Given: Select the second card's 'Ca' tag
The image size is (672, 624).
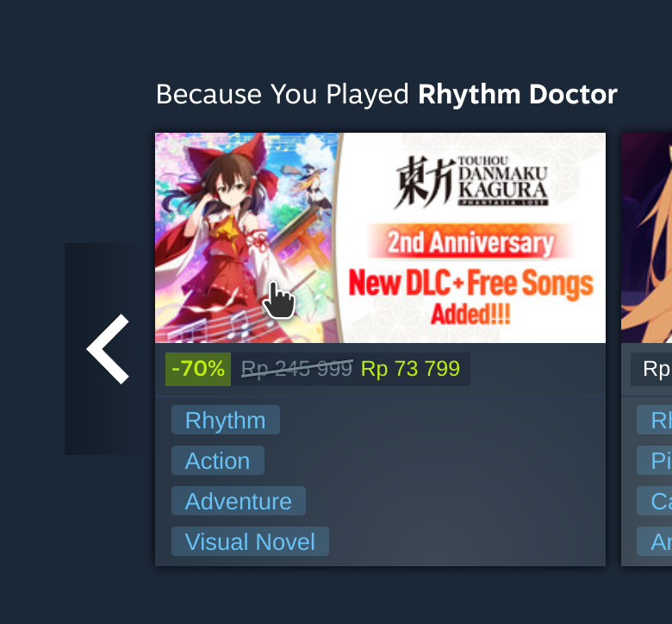Looking at the screenshot, I should click(x=655, y=501).
